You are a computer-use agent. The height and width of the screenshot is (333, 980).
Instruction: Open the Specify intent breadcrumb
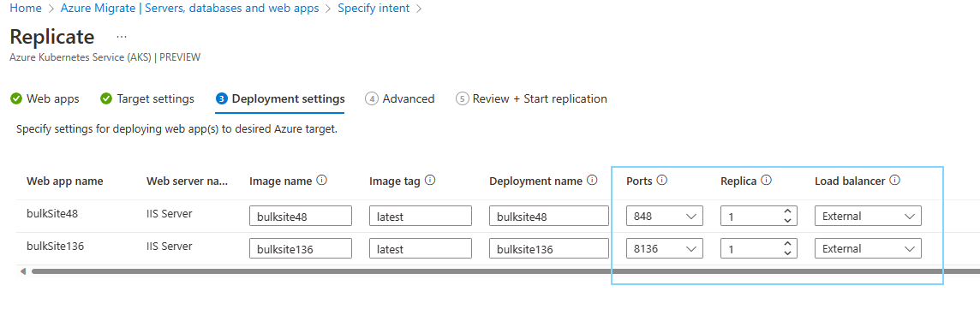pyautogui.click(x=373, y=9)
